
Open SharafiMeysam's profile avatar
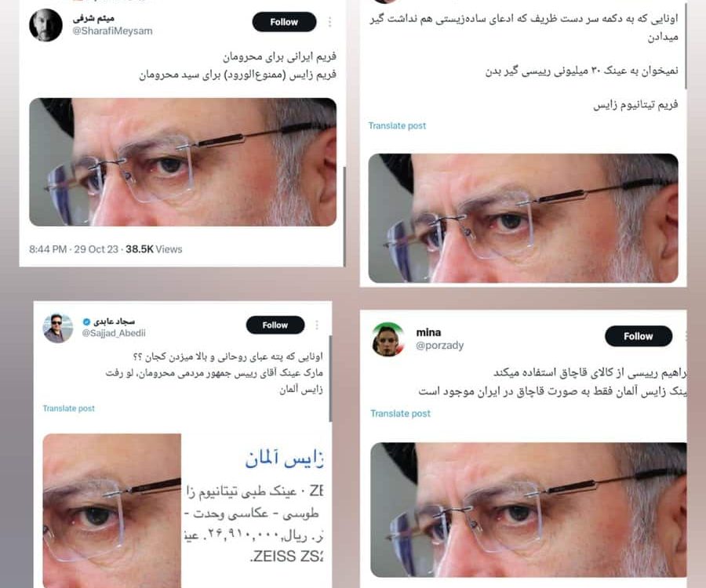coord(46,25)
